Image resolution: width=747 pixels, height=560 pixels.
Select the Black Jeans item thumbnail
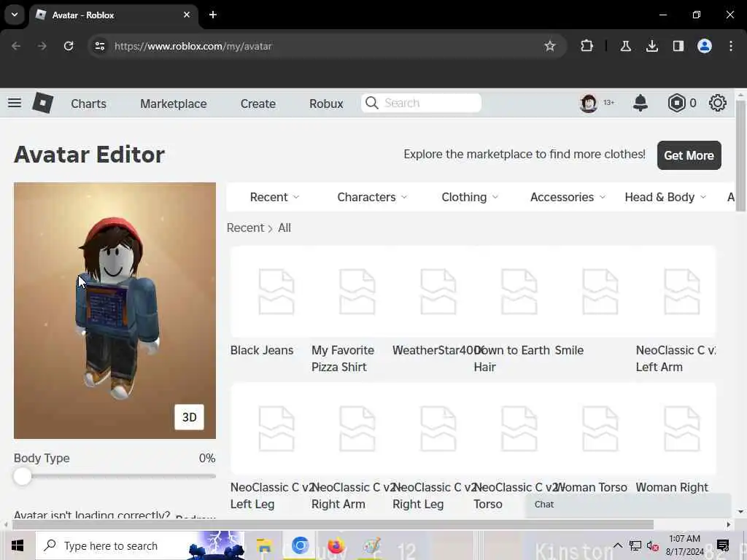click(276, 292)
